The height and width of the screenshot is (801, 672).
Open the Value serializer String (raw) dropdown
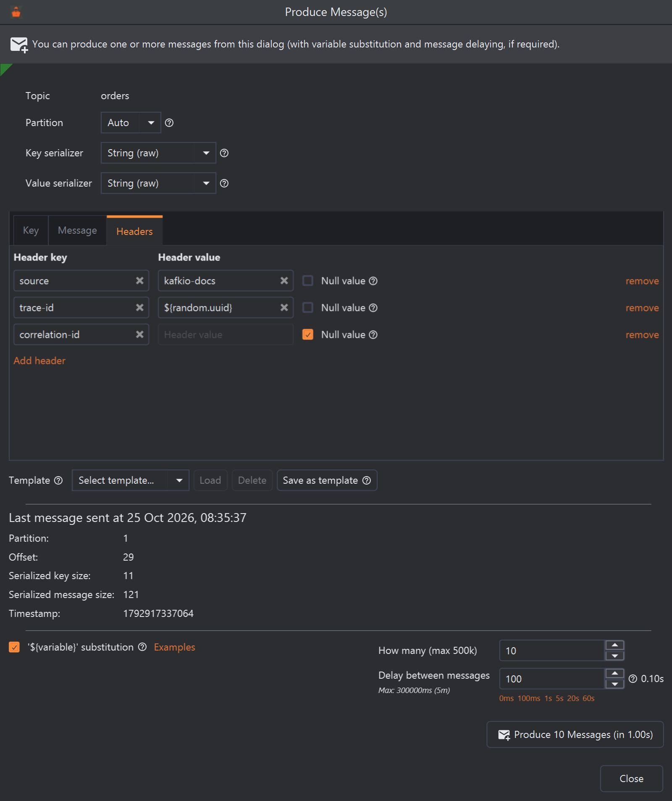point(158,183)
